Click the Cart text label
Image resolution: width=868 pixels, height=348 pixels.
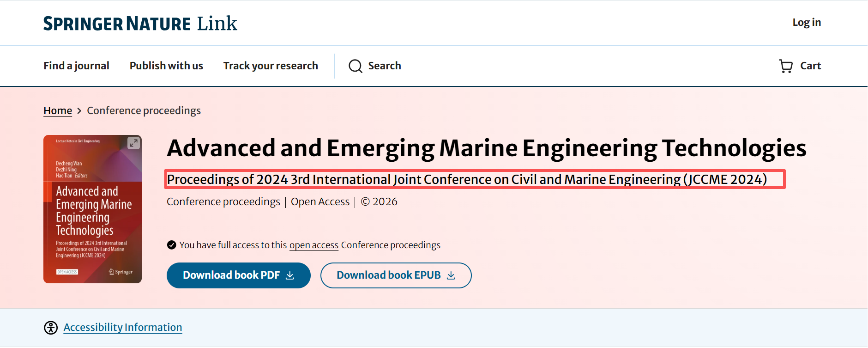810,66
